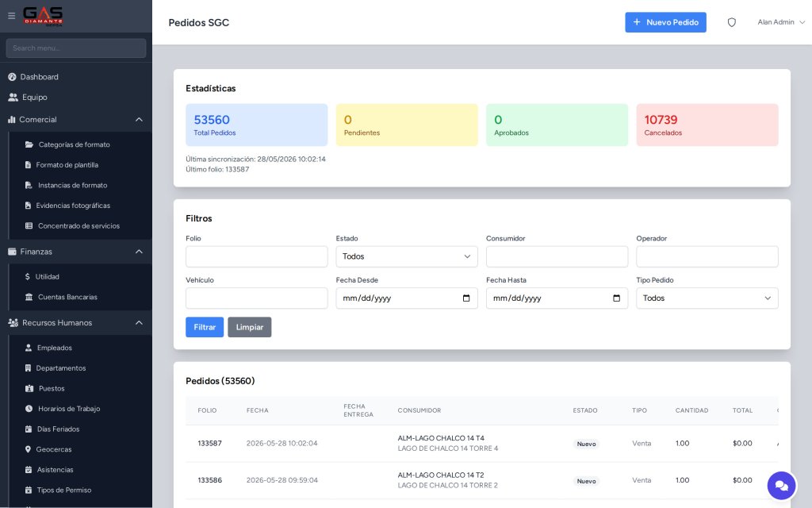Image resolution: width=812 pixels, height=508 pixels.
Task: Click the Días Feriados calendar icon
Action: click(x=29, y=429)
